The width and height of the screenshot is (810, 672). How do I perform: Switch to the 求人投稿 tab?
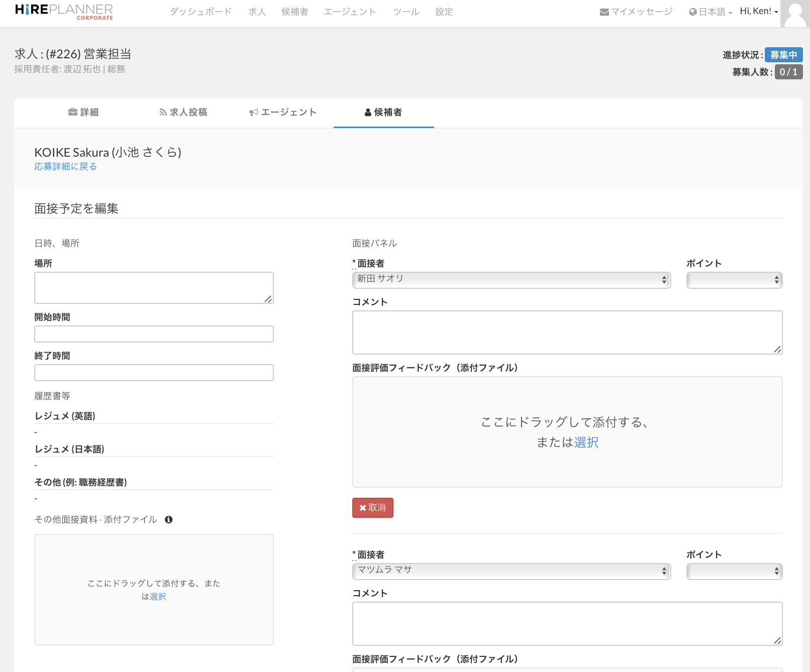(183, 113)
